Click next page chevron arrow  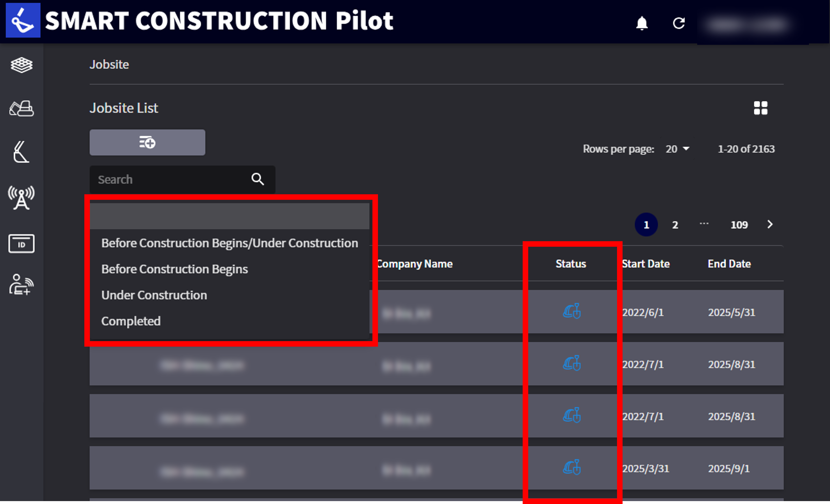[x=770, y=224]
